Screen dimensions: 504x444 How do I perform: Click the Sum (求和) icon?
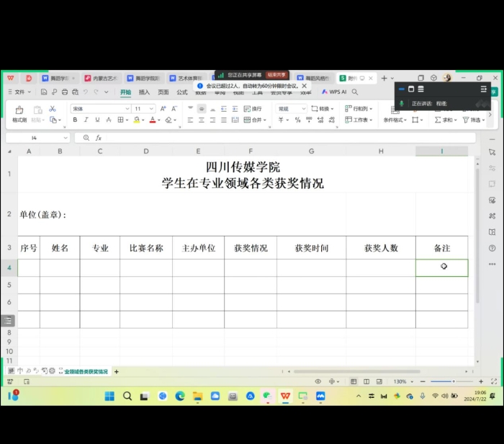445,120
